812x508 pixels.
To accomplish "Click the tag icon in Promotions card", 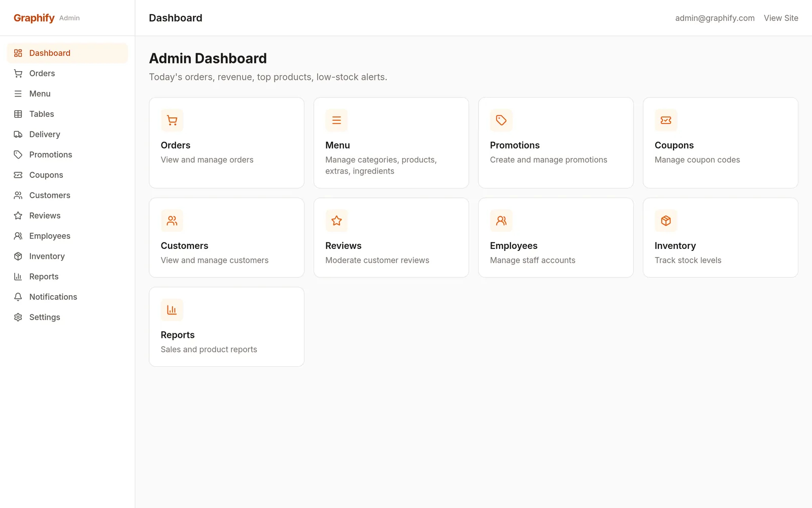I will click(x=501, y=120).
